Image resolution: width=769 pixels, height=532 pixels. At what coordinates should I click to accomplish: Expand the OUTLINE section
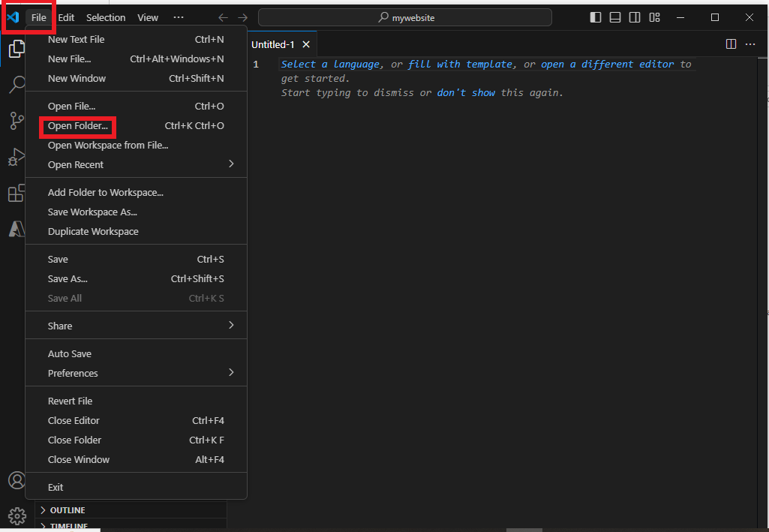(x=67, y=510)
